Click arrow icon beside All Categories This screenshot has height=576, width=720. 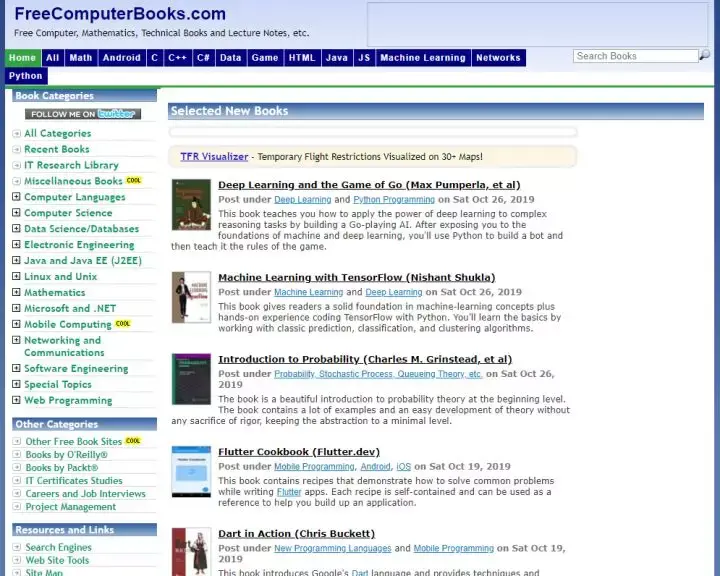click(17, 134)
